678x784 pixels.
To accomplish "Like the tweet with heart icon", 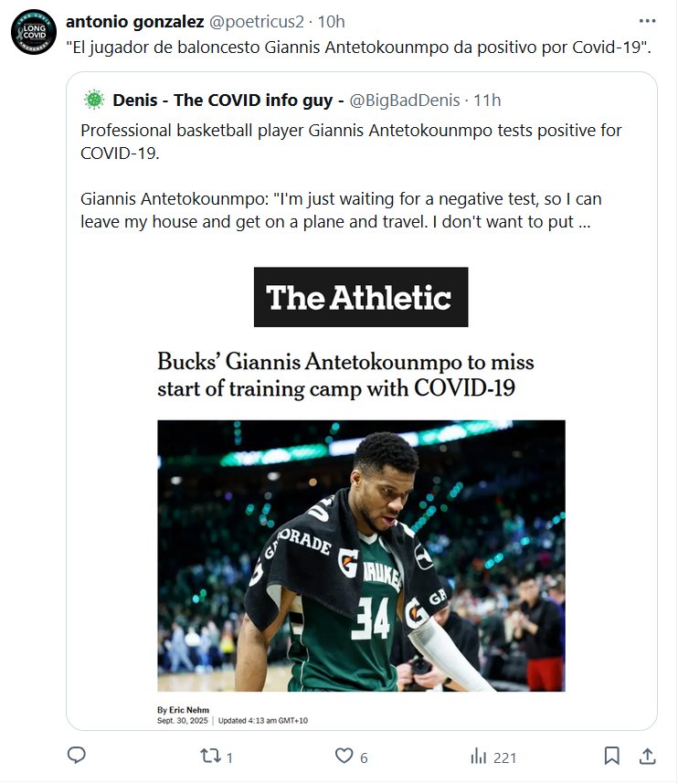I will tap(344, 756).
